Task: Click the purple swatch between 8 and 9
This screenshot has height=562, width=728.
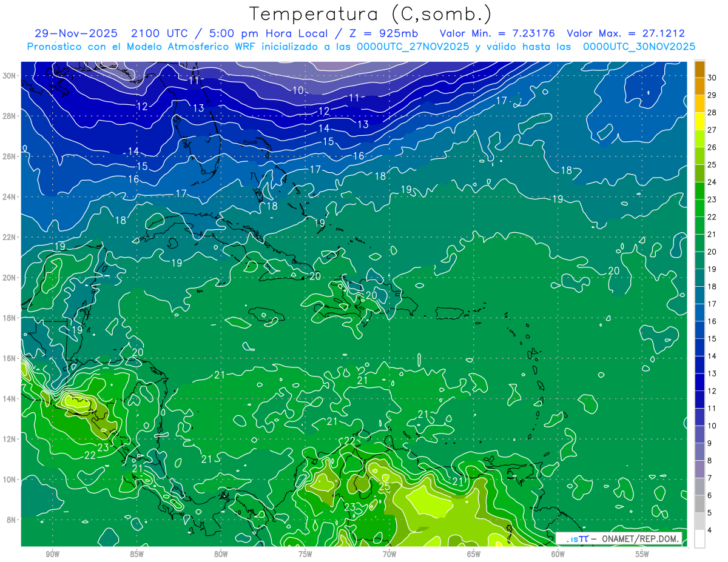Action: (700, 452)
